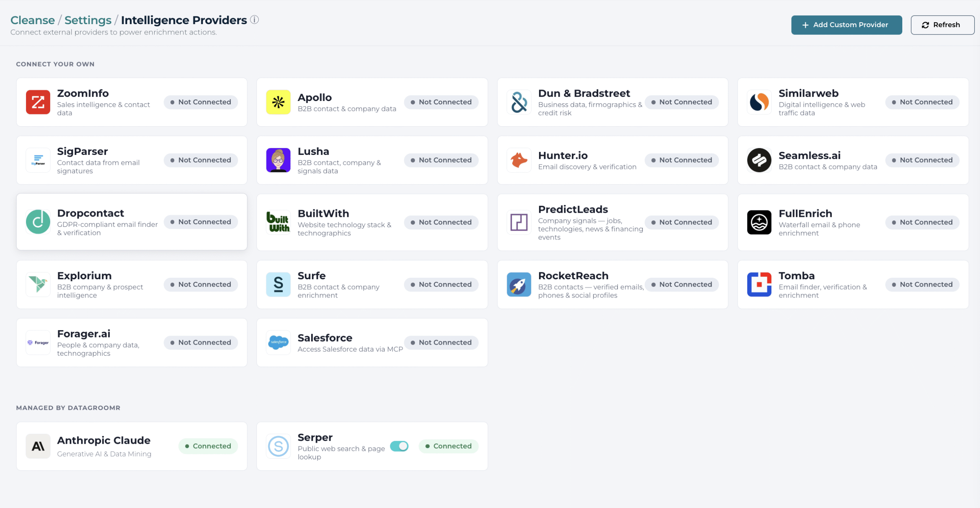The width and height of the screenshot is (980, 508).
Task: Click the 'Connect Your Own' section heading
Action: click(55, 64)
